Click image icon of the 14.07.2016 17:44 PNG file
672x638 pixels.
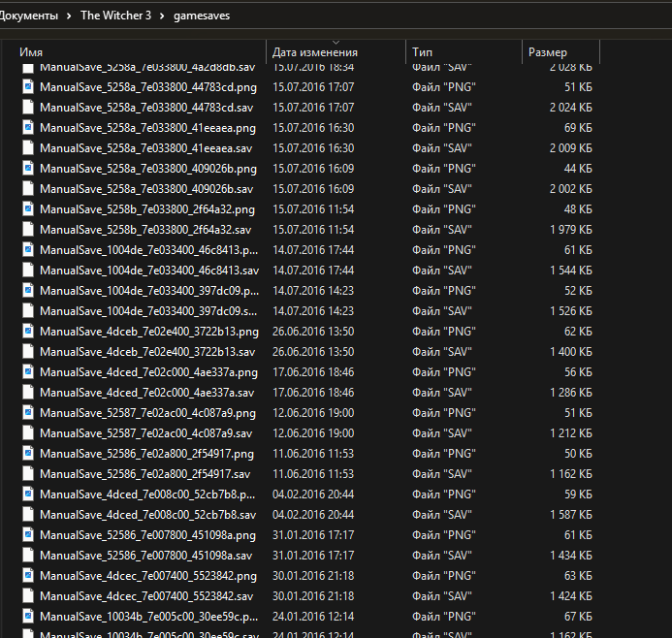(x=28, y=250)
